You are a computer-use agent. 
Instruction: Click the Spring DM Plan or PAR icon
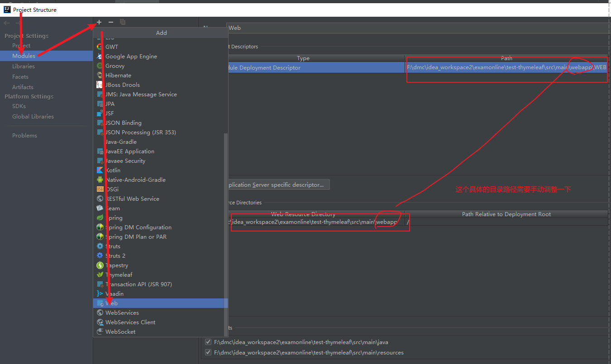(x=100, y=236)
